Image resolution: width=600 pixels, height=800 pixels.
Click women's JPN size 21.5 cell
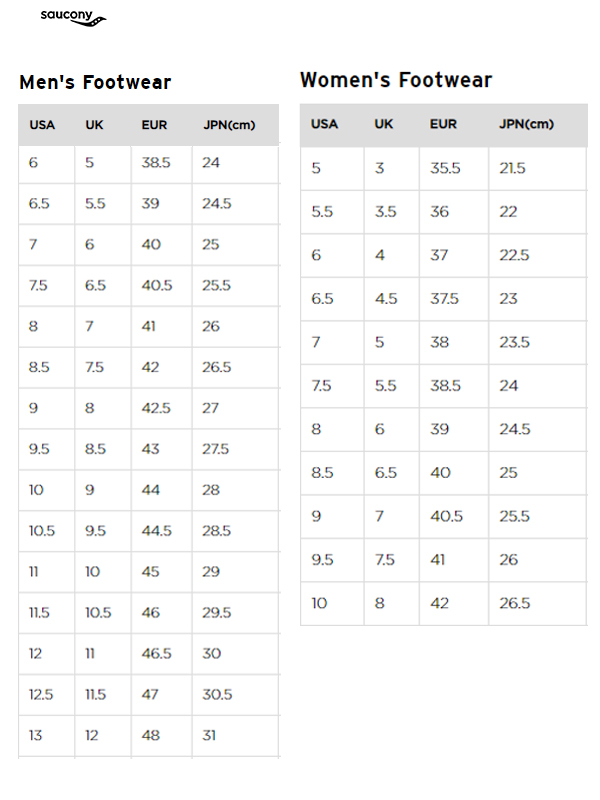tap(512, 168)
